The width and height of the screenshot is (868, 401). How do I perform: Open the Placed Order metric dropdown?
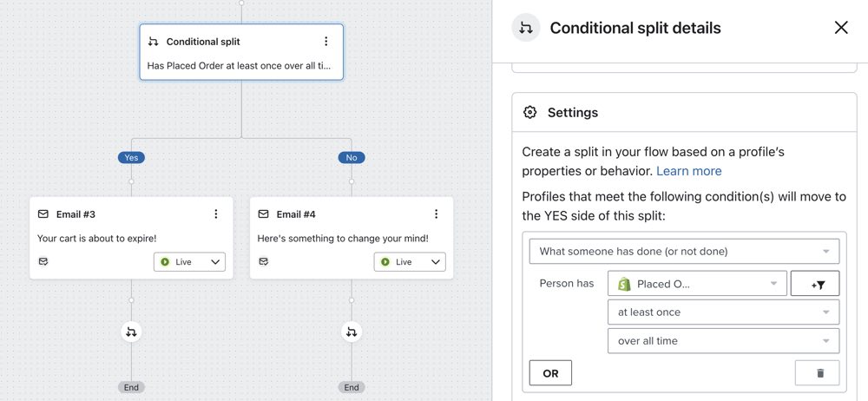tap(697, 284)
